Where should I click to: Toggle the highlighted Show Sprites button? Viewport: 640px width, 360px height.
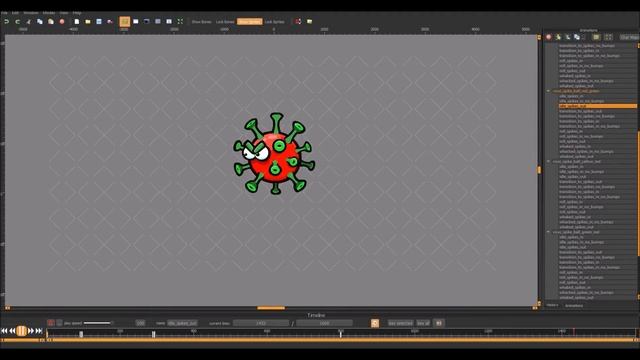coord(249,22)
